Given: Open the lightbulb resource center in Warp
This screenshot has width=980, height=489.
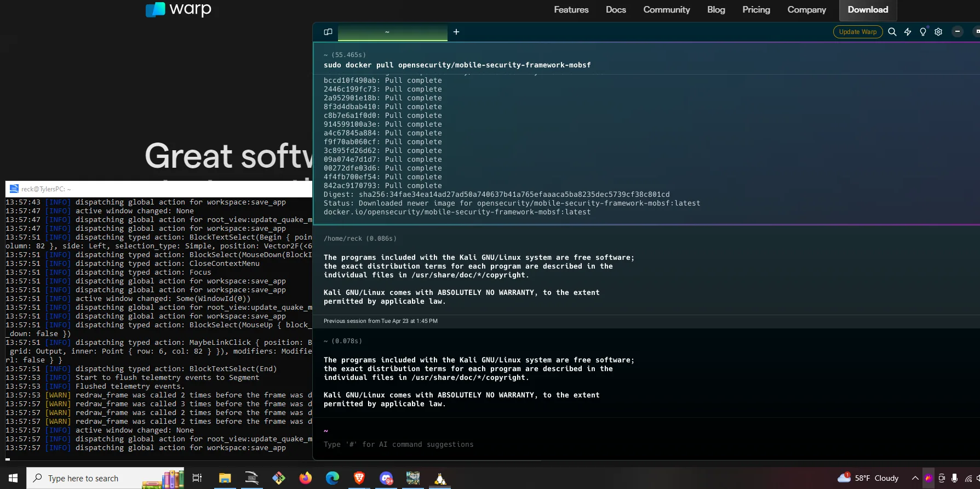Looking at the screenshot, I should click(923, 32).
